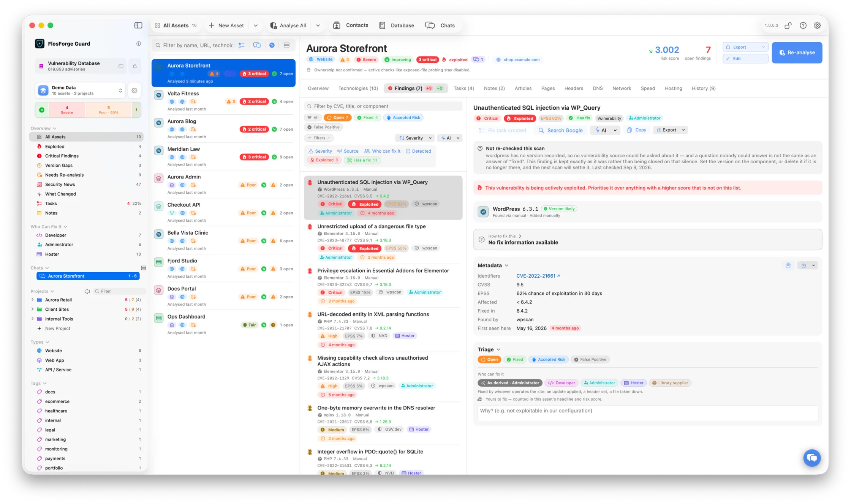Click chat filter icon in asset filter bar

pos(257,45)
